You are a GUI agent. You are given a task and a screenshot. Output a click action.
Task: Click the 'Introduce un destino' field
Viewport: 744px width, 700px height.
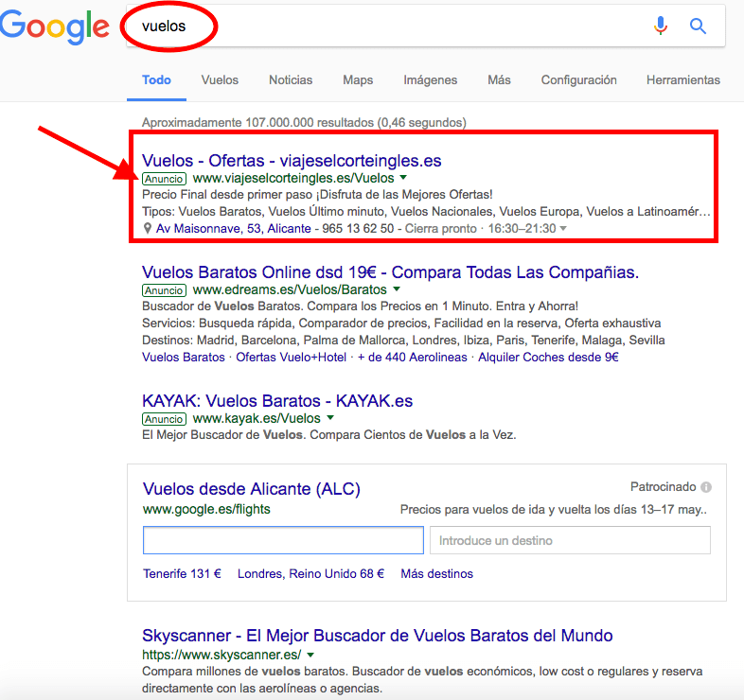click(x=570, y=540)
